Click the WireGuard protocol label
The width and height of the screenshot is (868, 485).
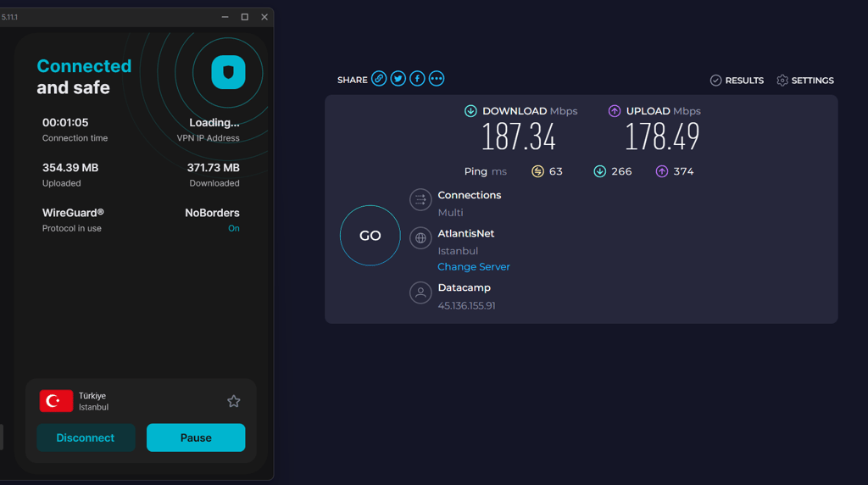(x=73, y=213)
